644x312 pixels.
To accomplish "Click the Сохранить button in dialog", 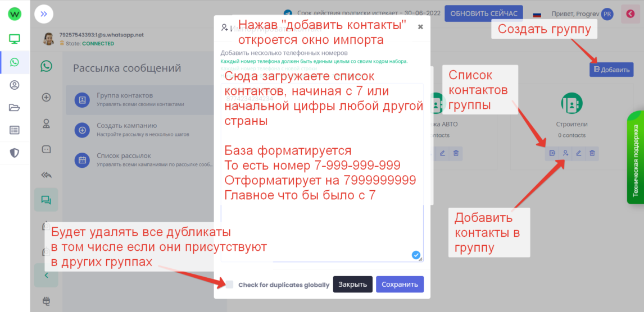I will 400,285.
